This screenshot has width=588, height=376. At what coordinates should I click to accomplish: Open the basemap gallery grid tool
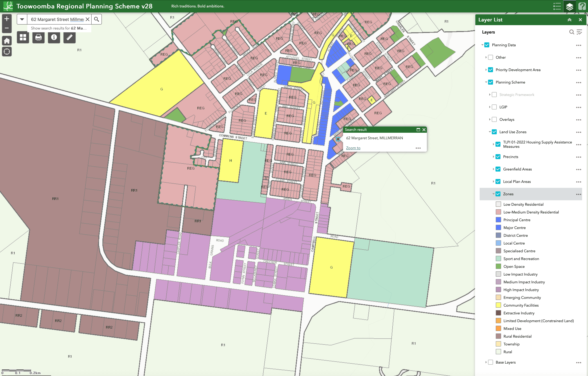pyautogui.click(x=23, y=37)
